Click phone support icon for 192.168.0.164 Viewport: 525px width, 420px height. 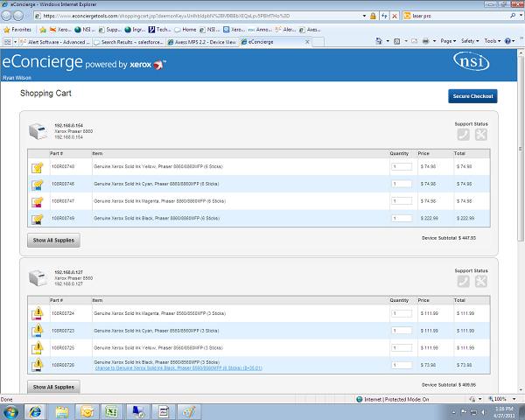point(464,135)
